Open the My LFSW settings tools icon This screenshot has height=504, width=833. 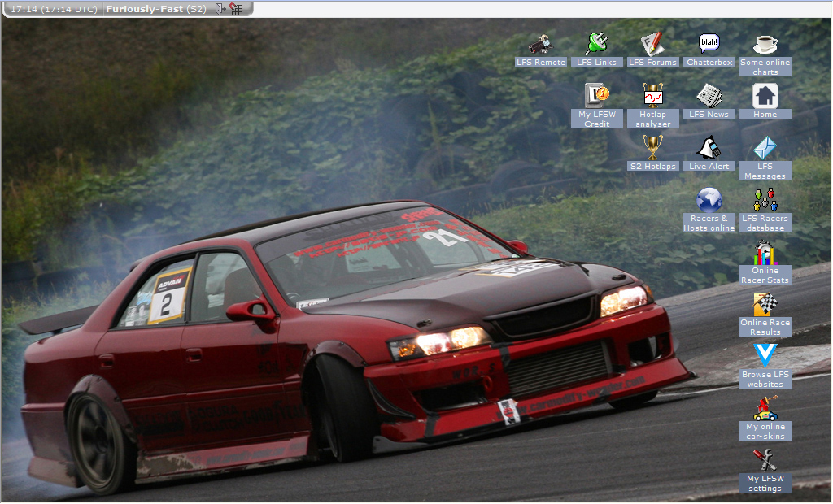click(x=765, y=460)
